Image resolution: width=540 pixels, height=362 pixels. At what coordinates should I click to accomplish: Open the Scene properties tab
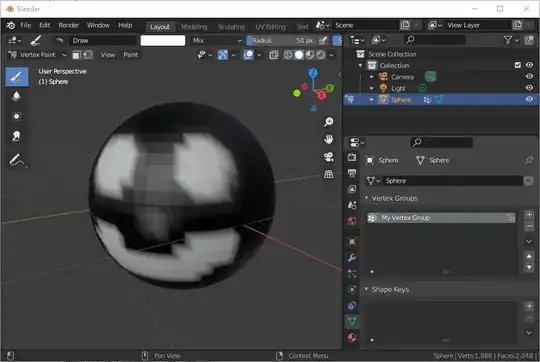[x=352, y=205]
